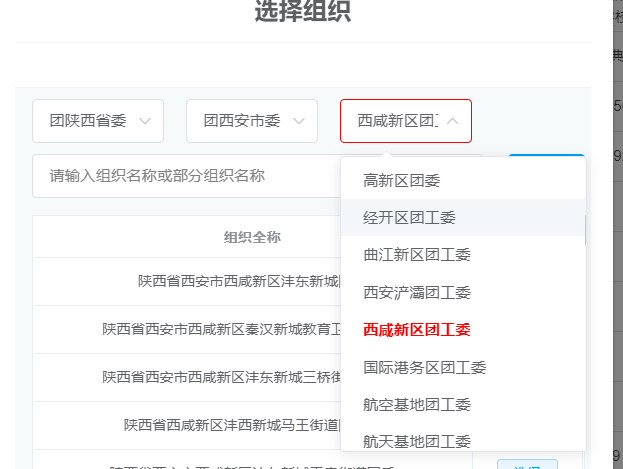This screenshot has height=469, width=623.
Task: Collapse the 西咸新区团工委 dropdown
Action: click(x=406, y=121)
